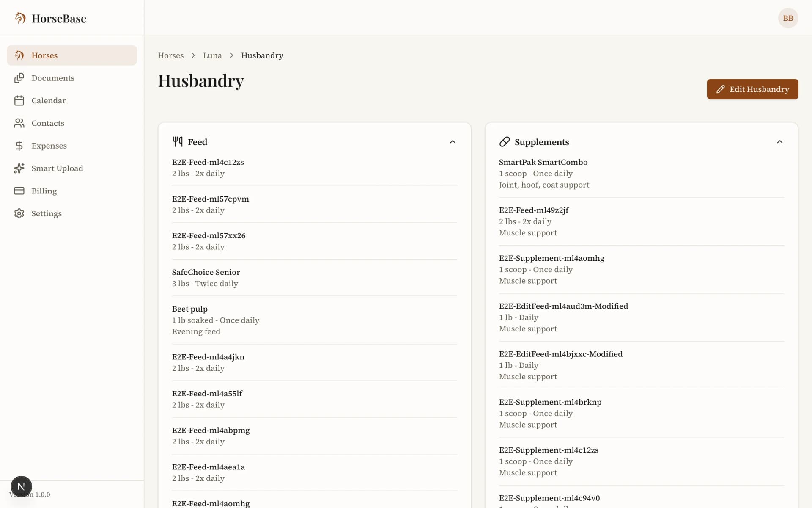Collapse the Supplements panel
The image size is (812, 508).
[780, 142]
